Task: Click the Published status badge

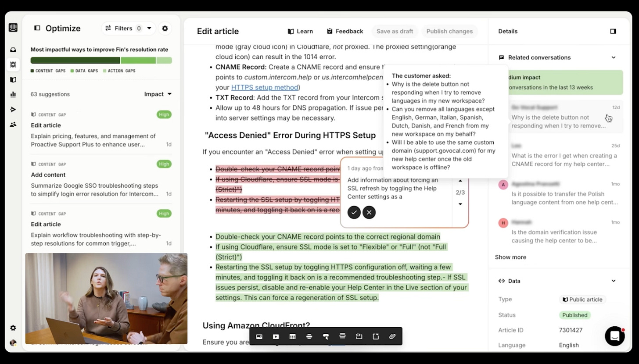Action: [574, 315]
